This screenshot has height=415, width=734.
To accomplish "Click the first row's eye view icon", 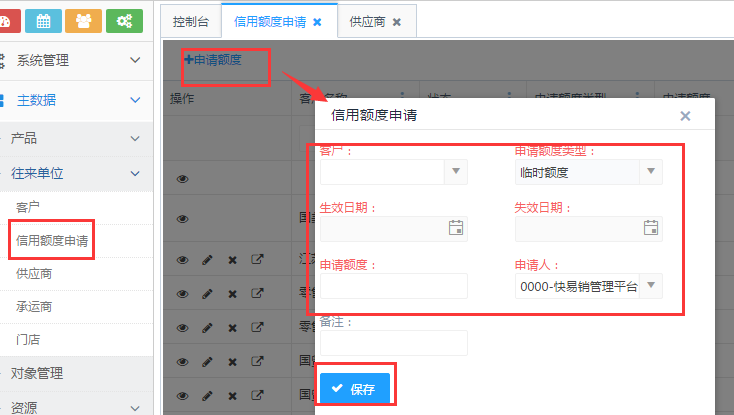I will pos(183,179).
